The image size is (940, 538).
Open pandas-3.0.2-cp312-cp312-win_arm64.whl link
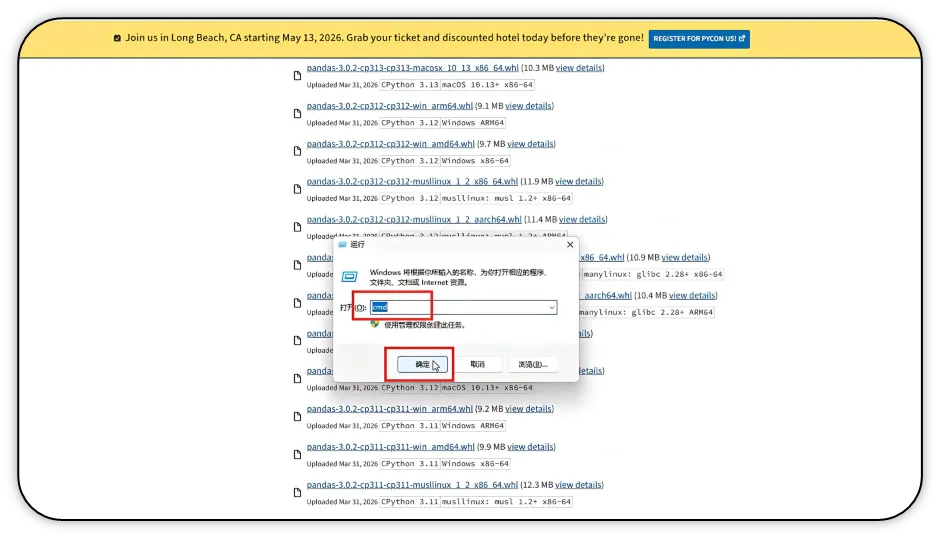[390, 106]
